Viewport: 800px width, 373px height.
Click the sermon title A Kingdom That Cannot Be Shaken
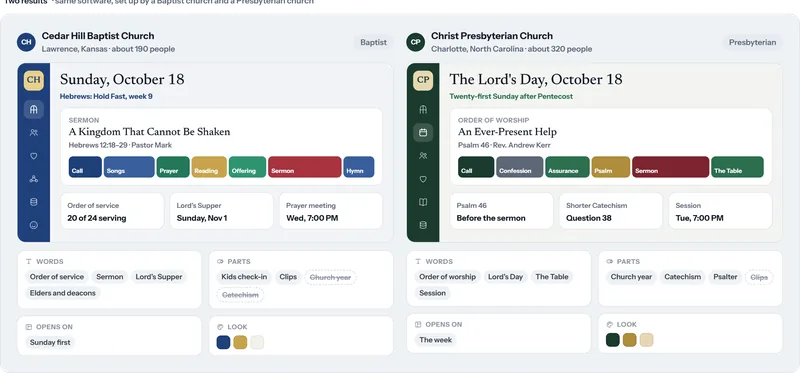[149, 132]
